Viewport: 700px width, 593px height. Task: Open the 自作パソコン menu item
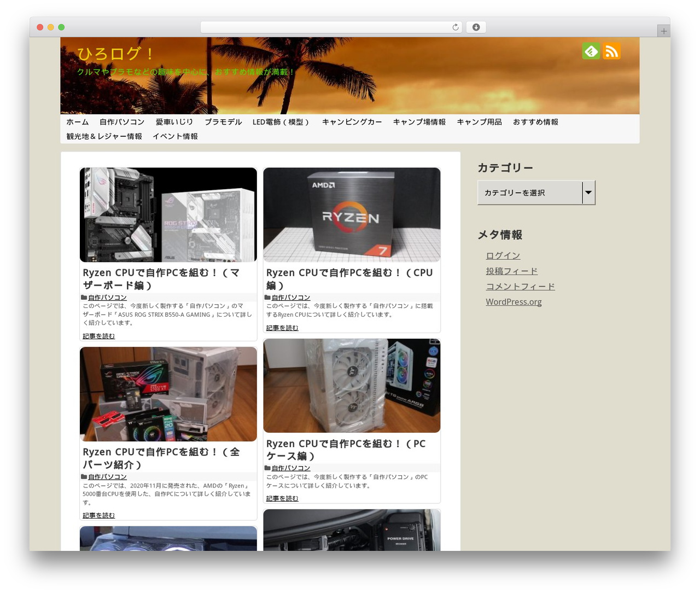(x=122, y=122)
